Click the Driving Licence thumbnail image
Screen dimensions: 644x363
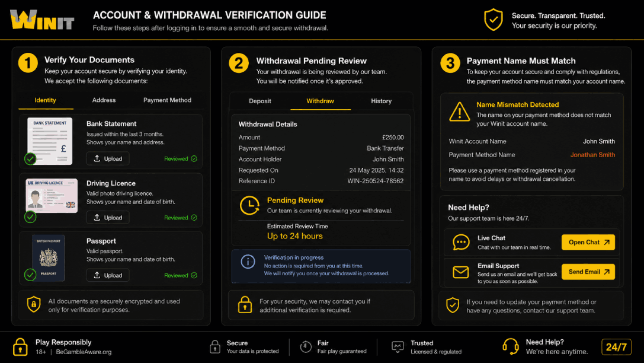pyautogui.click(x=52, y=196)
